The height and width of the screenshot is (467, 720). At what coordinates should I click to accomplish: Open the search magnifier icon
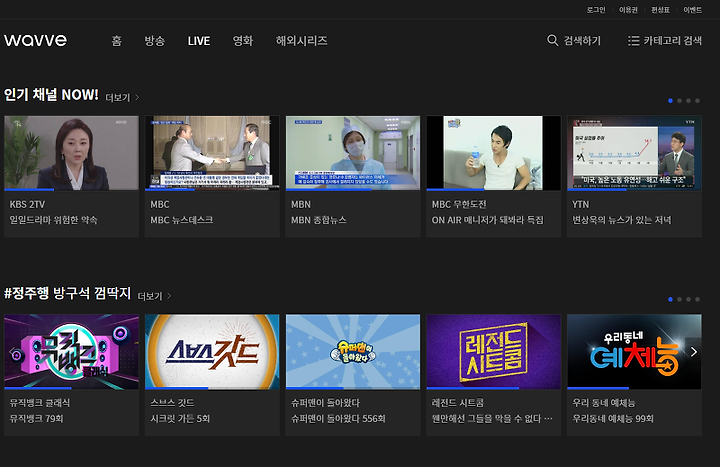[x=552, y=40]
